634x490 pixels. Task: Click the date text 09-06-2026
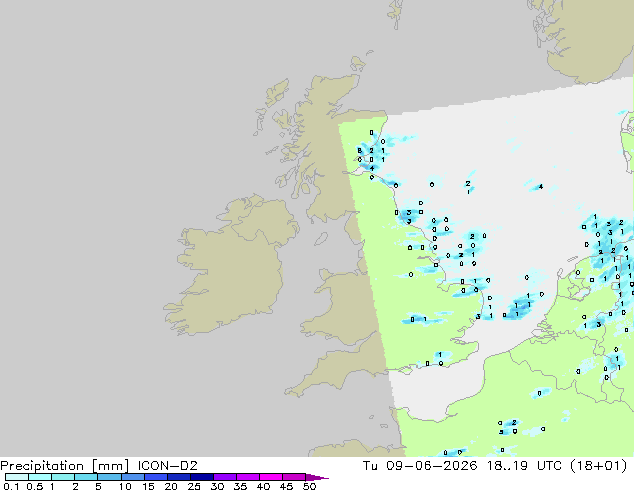[x=431, y=466]
